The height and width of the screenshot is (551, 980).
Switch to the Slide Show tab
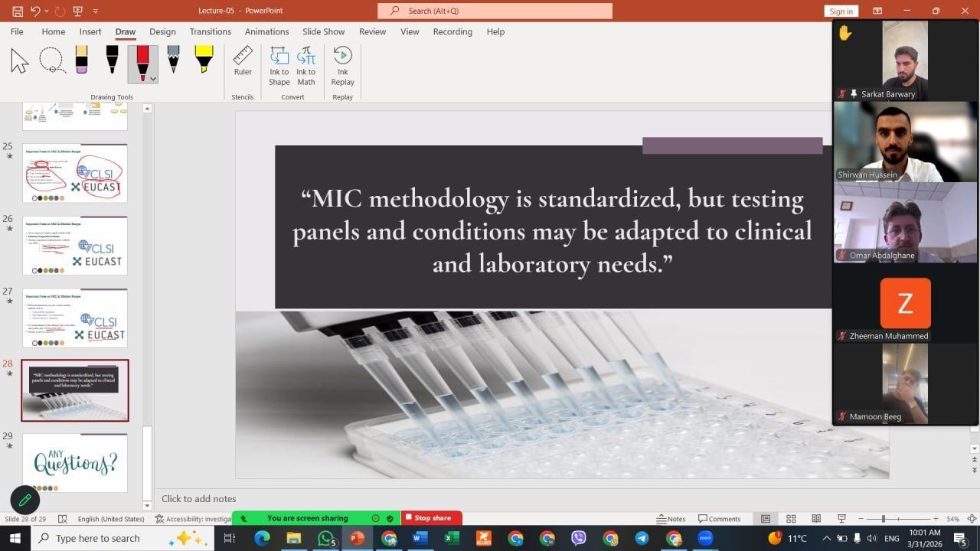323,31
